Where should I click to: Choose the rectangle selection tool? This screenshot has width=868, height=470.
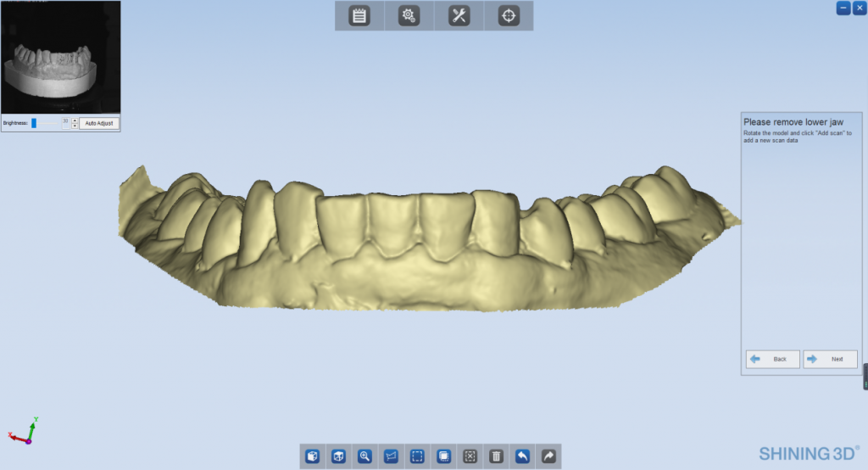coord(417,456)
